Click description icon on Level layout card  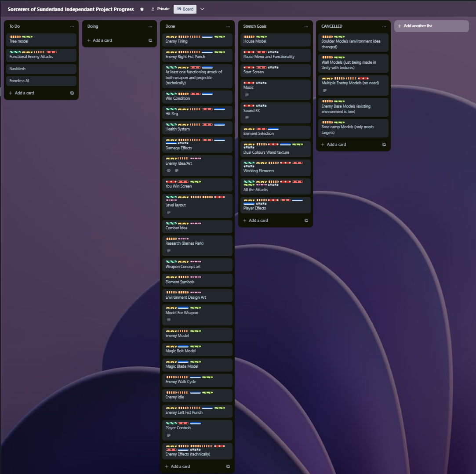(x=169, y=212)
